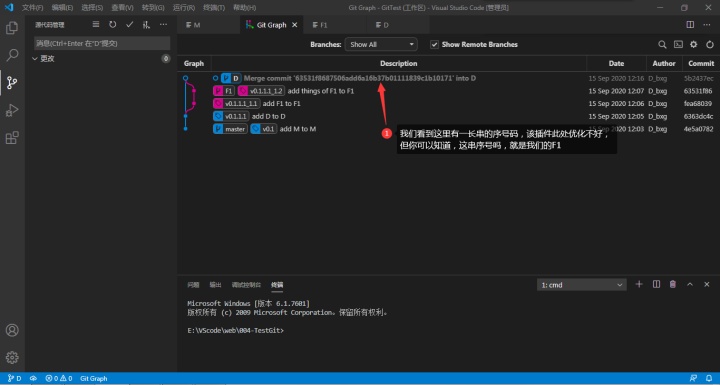Image resolution: width=720 pixels, height=385 pixels.
Task: Click feedback icon in status bar
Action: coord(693,378)
